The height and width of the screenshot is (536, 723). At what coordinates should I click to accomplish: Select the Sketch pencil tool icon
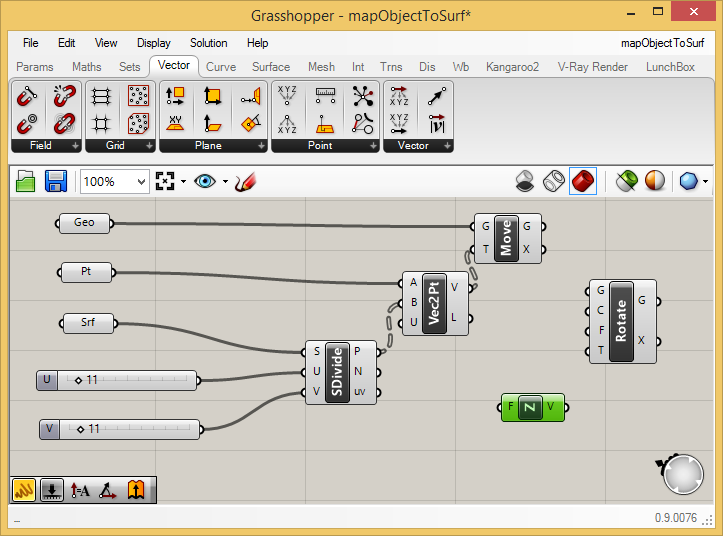pos(245,182)
